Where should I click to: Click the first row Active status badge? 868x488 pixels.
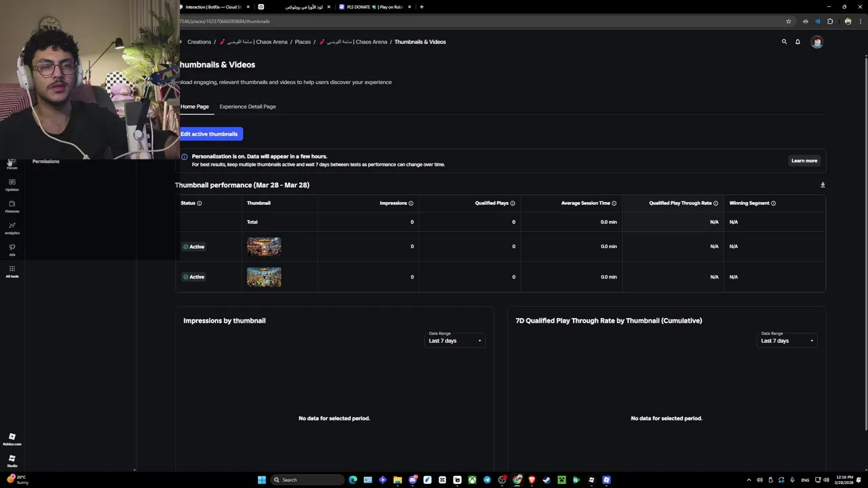pyautogui.click(x=194, y=247)
